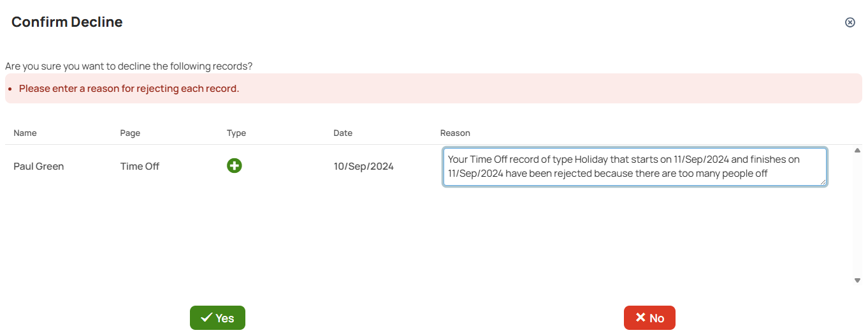
Task: Click the scrollbar up arrow
Action: (x=857, y=151)
